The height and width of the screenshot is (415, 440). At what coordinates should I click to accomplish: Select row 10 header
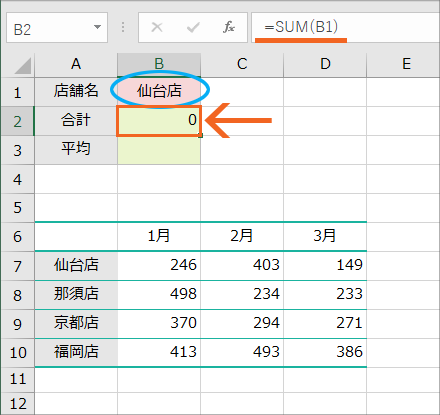tap(17, 353)
